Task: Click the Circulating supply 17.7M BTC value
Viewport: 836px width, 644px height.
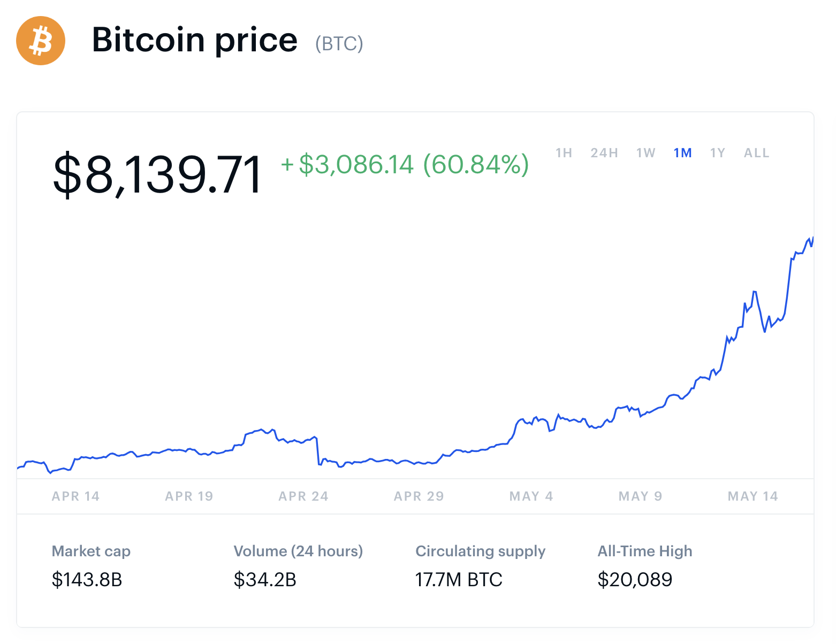Action: 459,579
